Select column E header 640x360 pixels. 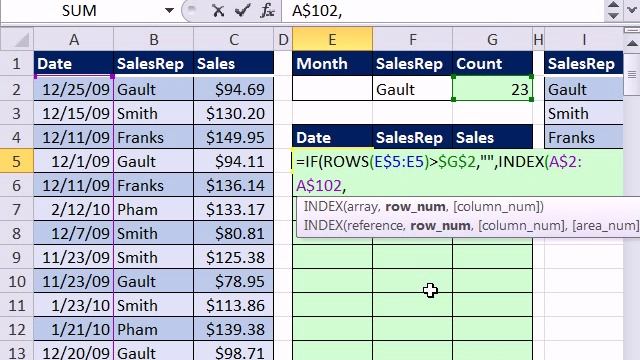tap(332, 40)
